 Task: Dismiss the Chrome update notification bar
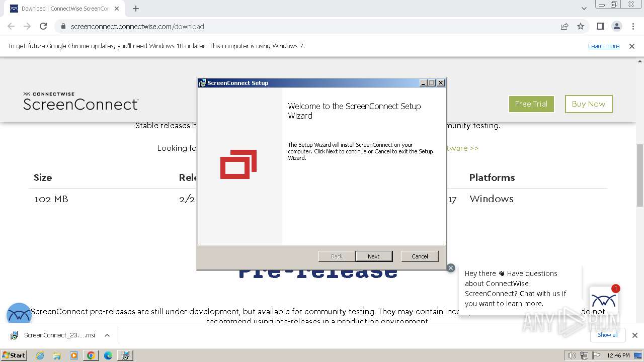pyautogui.click(x=632, y=46)
